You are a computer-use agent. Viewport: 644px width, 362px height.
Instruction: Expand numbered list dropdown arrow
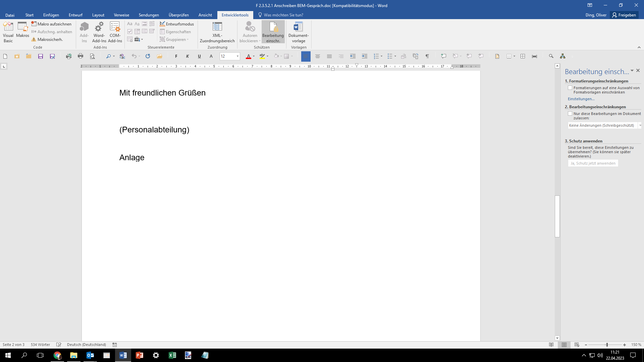pos(382,56)
